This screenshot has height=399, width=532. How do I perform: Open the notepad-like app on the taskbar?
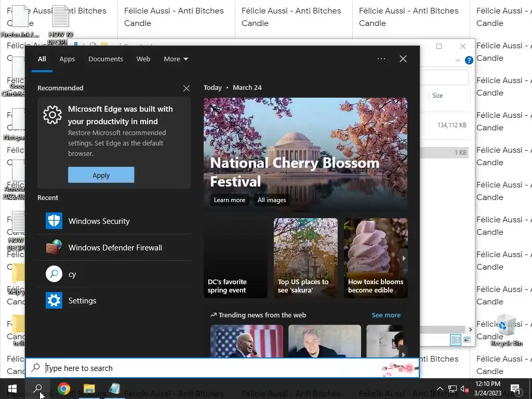114,389
